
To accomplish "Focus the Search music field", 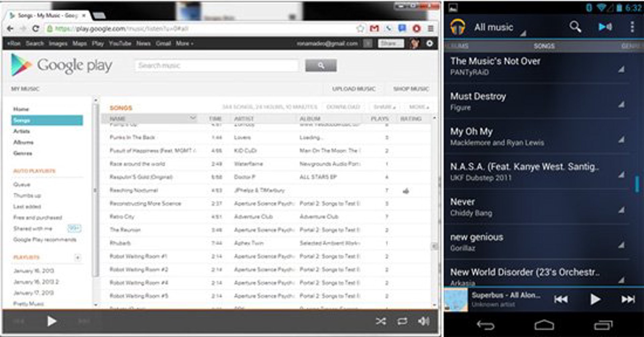I will pos(217,65).
